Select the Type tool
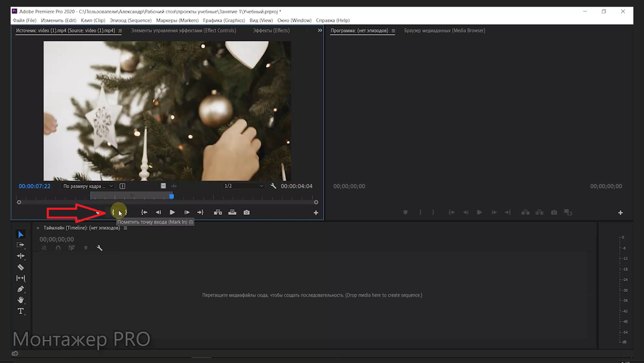Screen dimensions: 644x363 tap(21, 311)
